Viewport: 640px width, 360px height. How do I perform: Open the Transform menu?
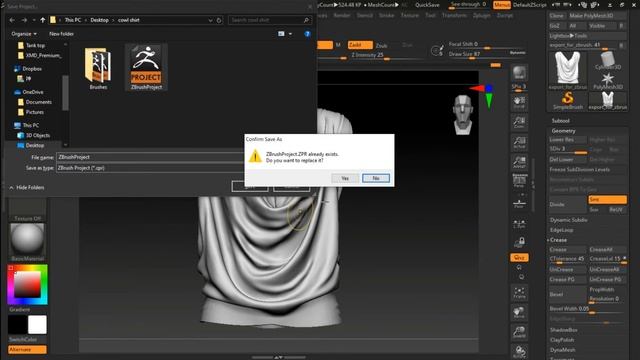point(454,15)
